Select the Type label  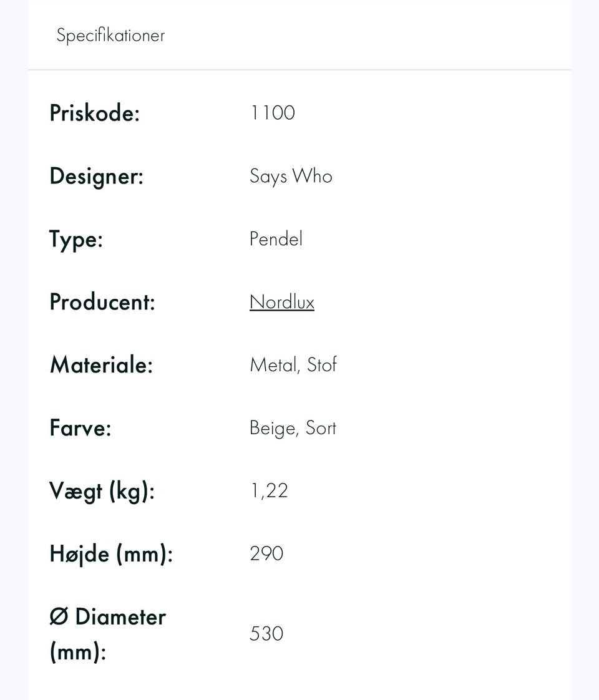click(x=76, y=240)
